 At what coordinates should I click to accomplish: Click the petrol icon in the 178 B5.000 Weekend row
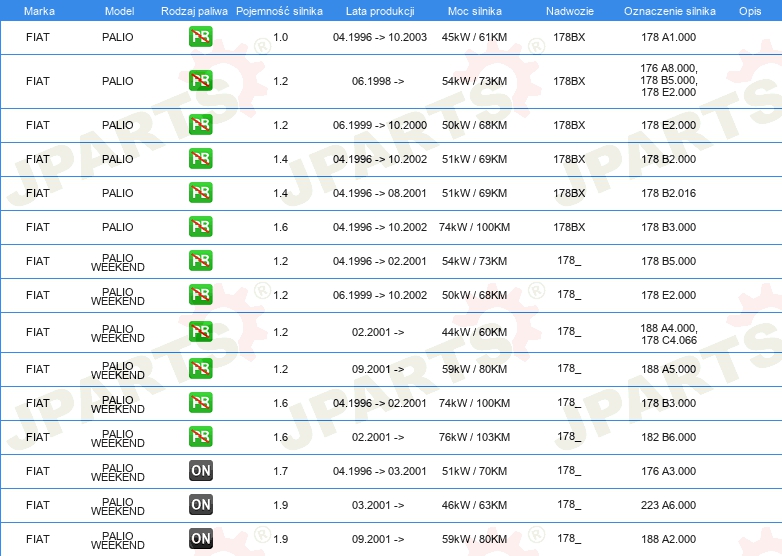pyautogui.click(x=200, y=260)
